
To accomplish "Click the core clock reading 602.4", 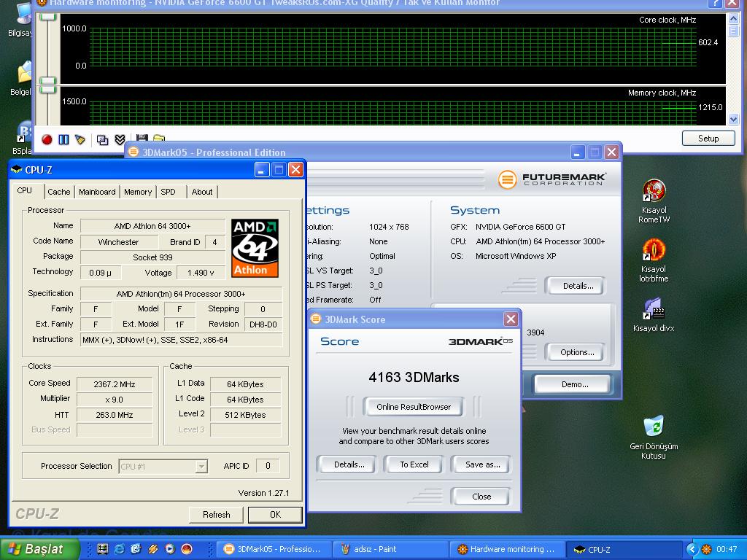I will pyautogui.click(x=708, y=42).
